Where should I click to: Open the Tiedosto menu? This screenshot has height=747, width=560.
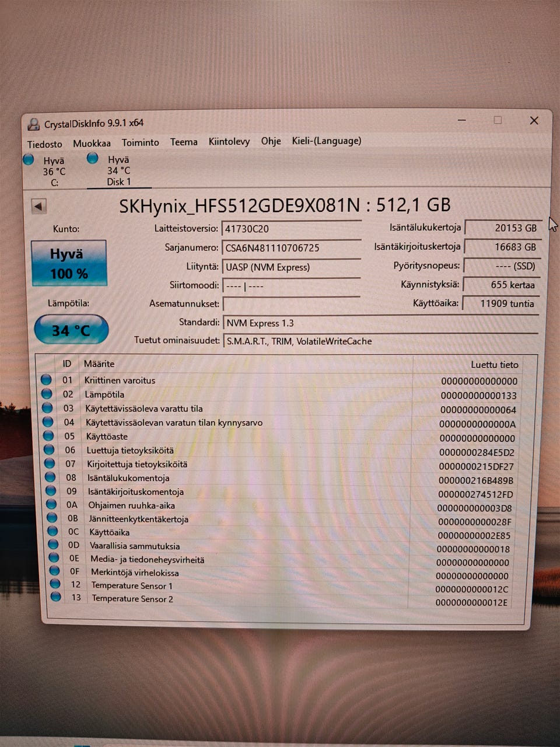click(44, 144)
